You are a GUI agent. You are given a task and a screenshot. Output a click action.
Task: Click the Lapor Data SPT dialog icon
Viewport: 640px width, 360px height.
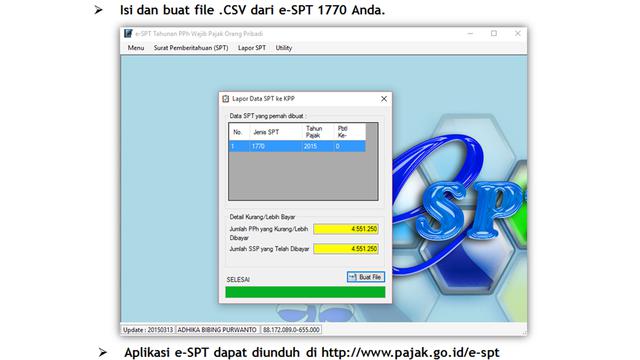tap(226, 99)
